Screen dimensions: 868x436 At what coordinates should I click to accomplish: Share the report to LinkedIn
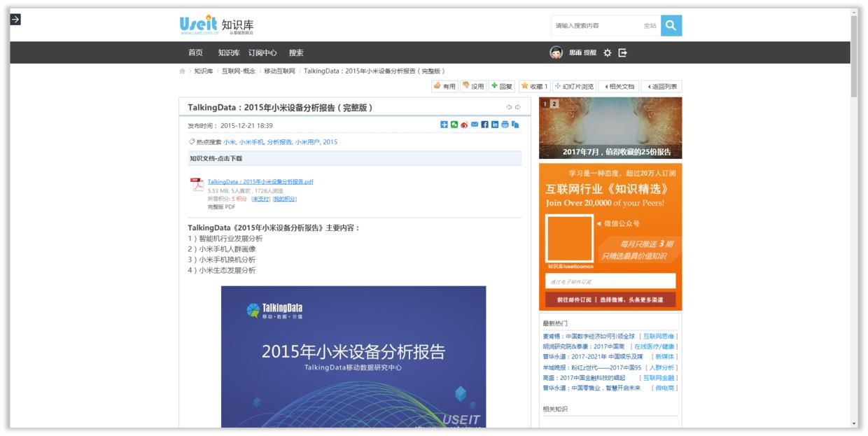(495, 125)
